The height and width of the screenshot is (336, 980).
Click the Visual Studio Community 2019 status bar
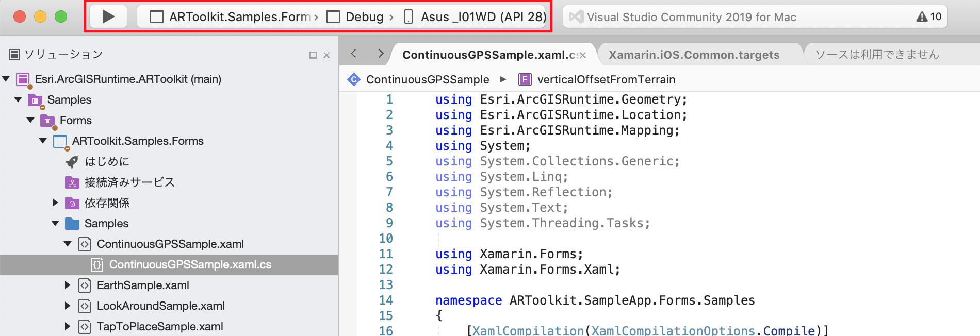click(755, 16)
